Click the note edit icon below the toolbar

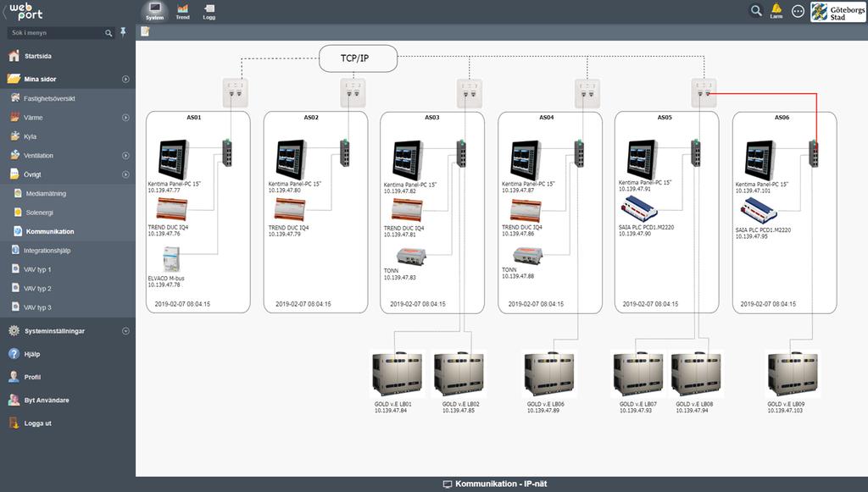pyautogui.click(x=145, y=31)
